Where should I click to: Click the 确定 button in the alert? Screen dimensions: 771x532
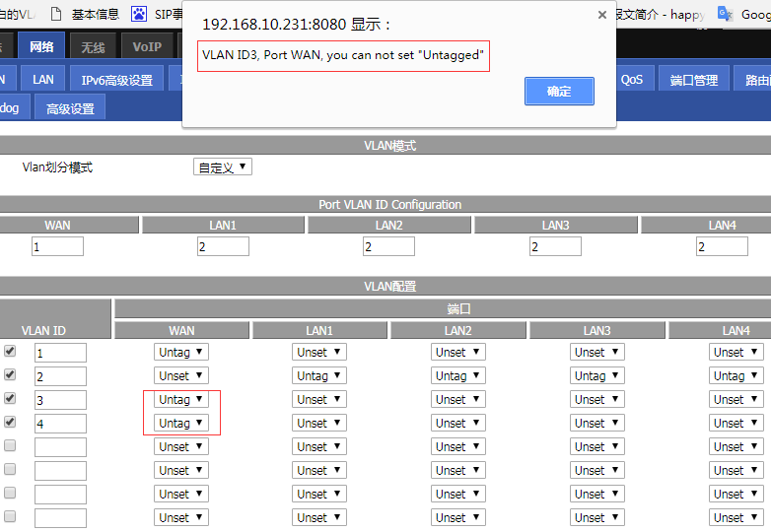(x=559, y=91)
